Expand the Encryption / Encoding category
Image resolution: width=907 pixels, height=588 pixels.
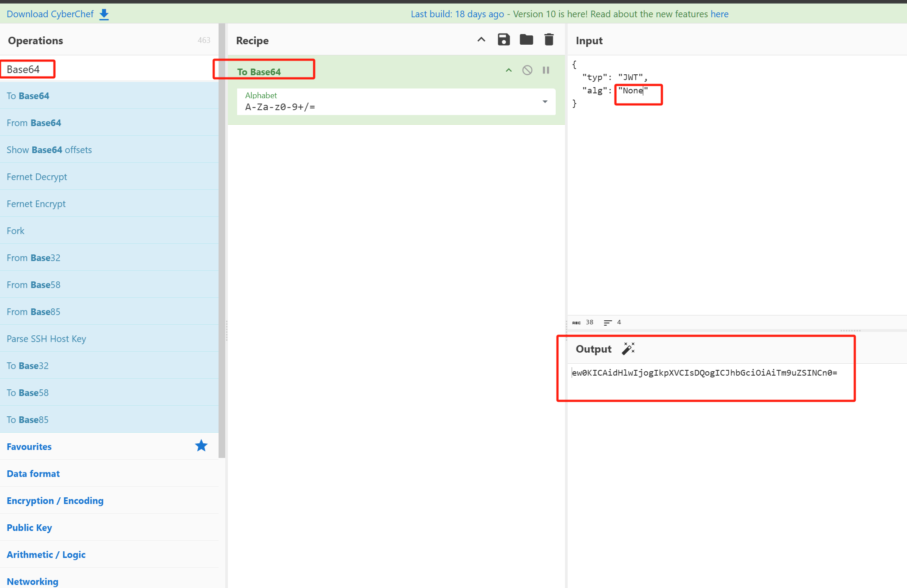click(x=55, y=500)
